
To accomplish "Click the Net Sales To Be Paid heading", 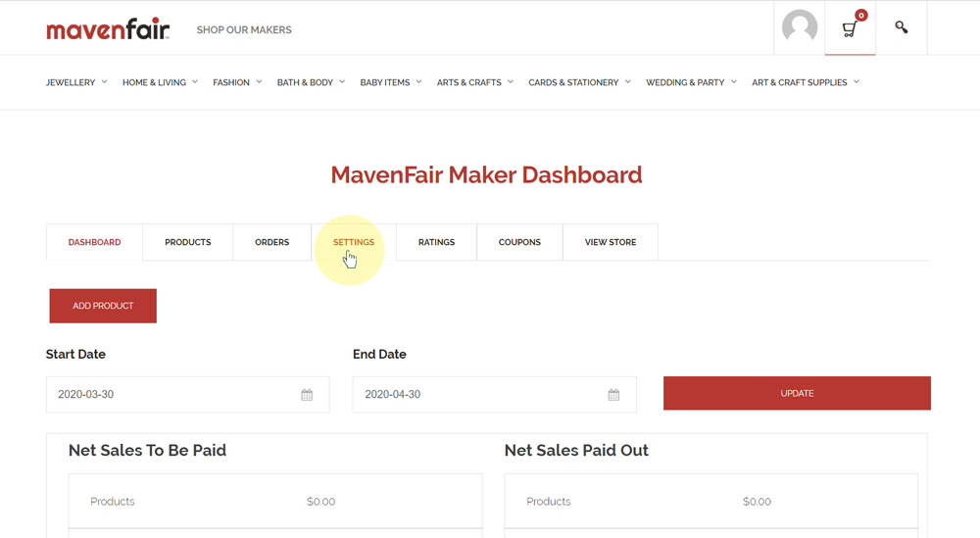I will point(148,450).
